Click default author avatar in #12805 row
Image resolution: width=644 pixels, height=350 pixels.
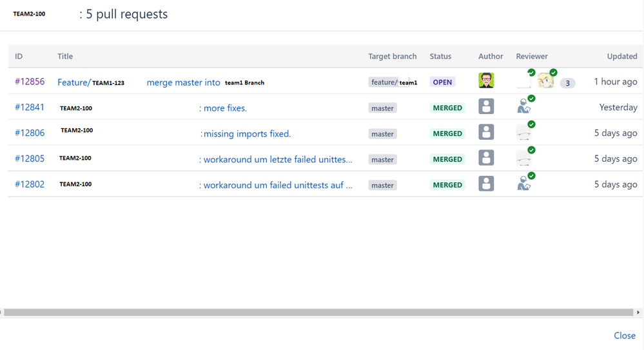pos(486,158)
